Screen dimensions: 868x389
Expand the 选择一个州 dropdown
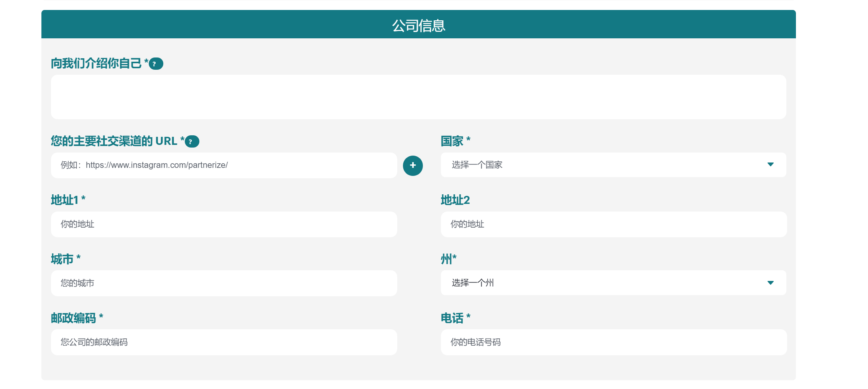click(613, 283)
